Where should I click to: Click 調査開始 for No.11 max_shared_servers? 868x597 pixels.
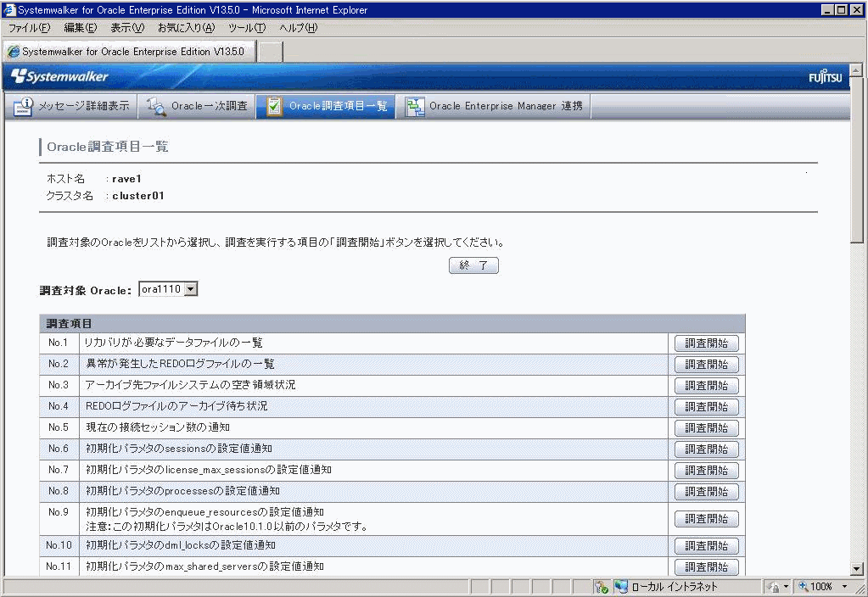click(x=706, y=567)
